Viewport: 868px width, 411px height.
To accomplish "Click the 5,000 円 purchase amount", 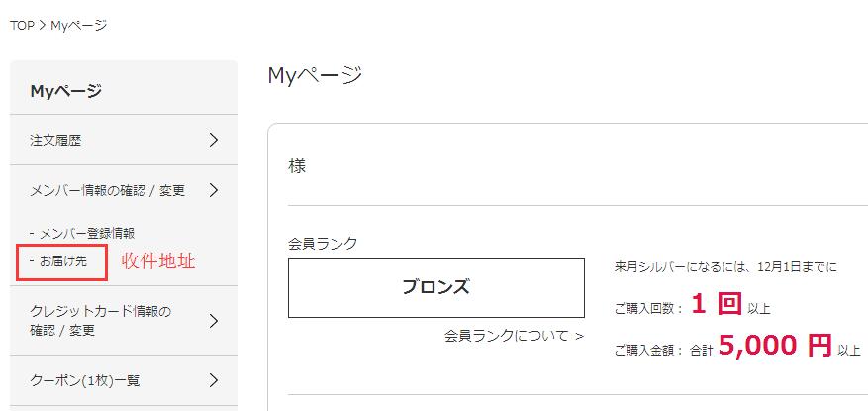I will click(775, 346).
